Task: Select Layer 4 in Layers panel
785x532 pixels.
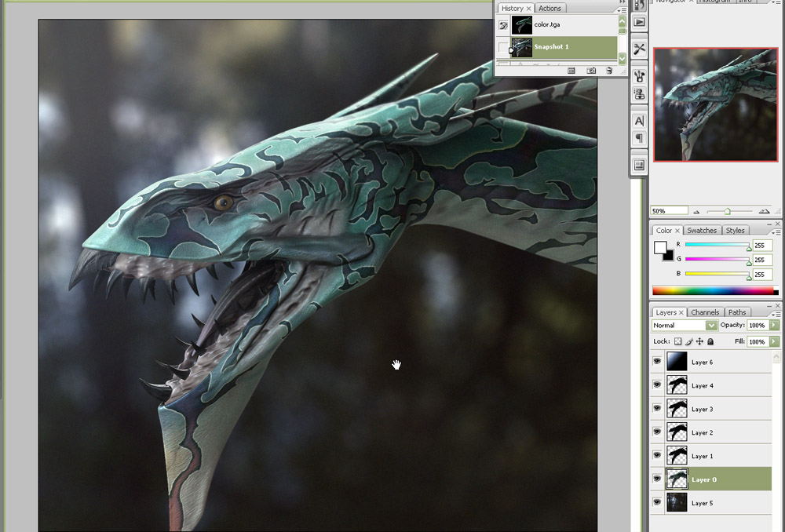Action: tap(718, 385)
